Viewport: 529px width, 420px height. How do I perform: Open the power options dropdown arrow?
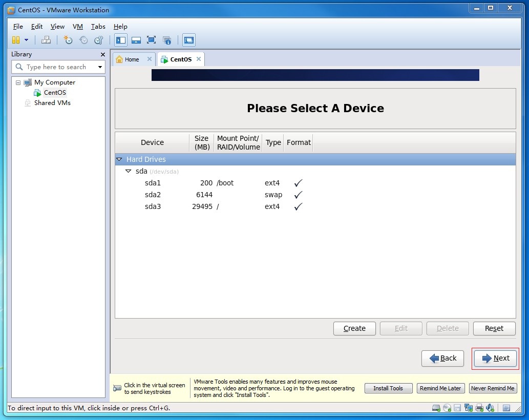tap(27, 40)
